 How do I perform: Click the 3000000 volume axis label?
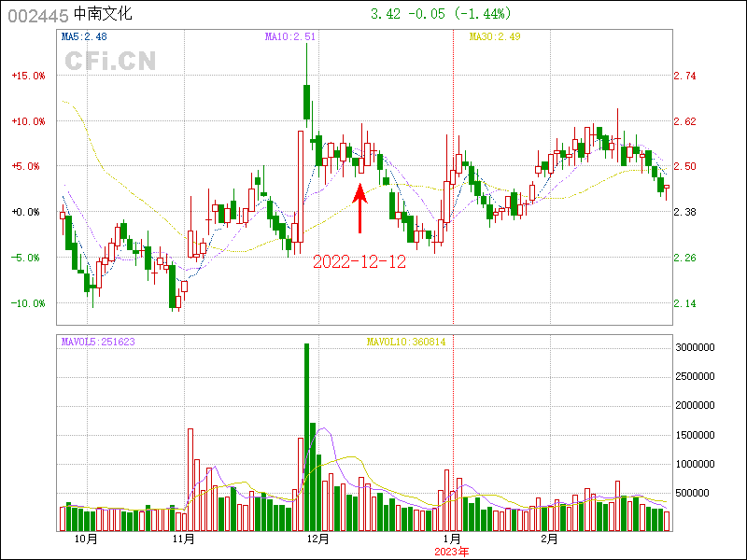click(x=696, y=347)
